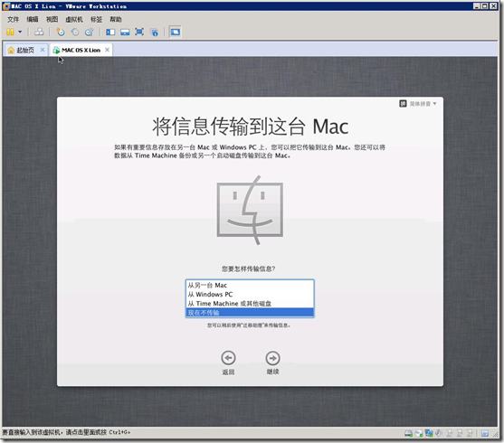Click the window resize grip corner
504x443 pixels.
click(495, 434)
